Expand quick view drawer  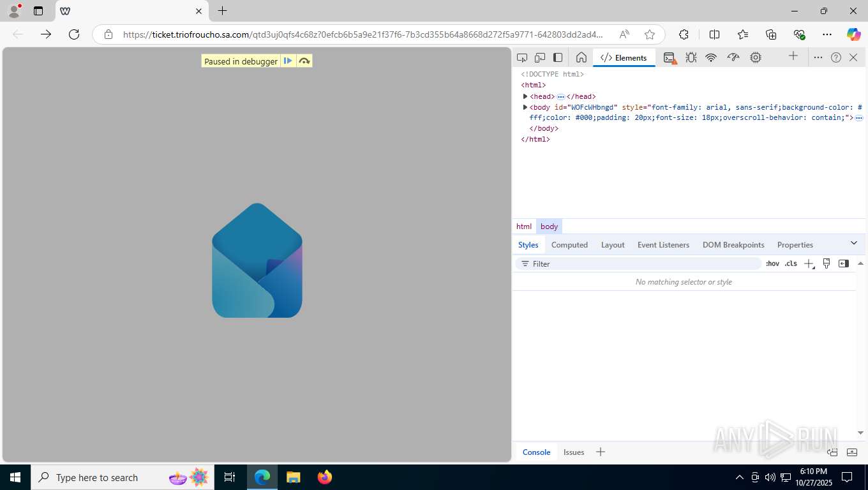click(x=852, y=452)
